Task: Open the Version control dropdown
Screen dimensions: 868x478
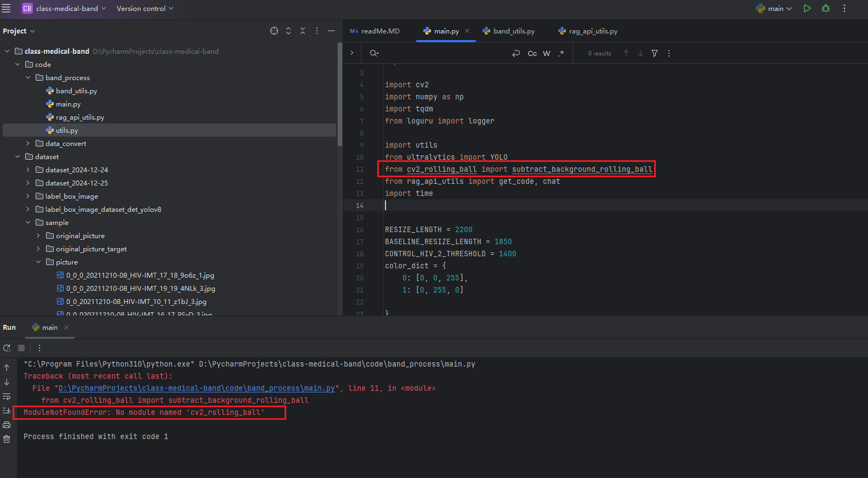Action: [145, 8]
